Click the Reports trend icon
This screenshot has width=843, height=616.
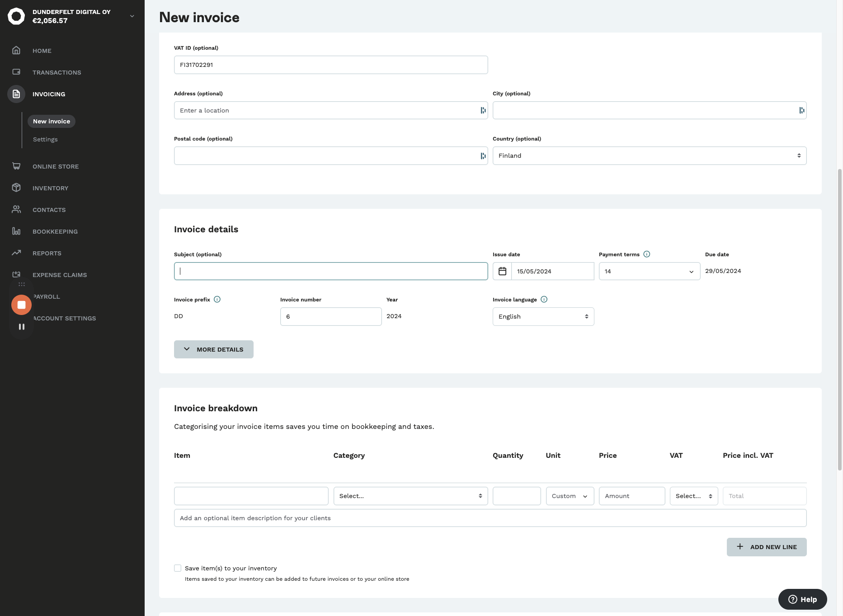(x=16, y=253)
